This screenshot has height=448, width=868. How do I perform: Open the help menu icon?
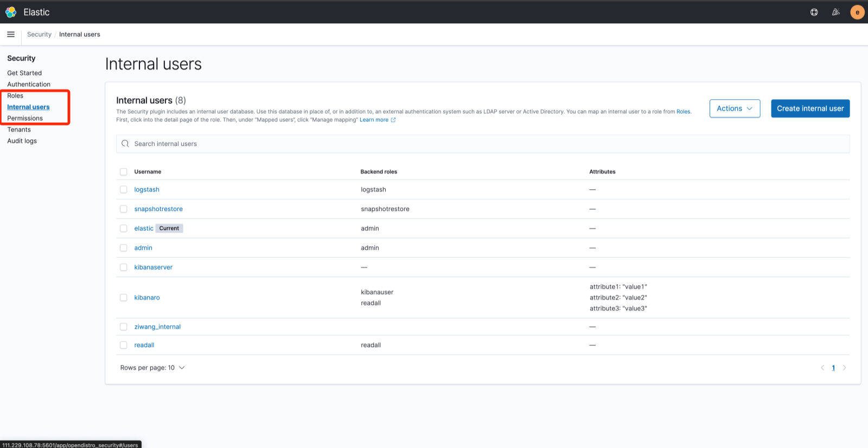814,12
